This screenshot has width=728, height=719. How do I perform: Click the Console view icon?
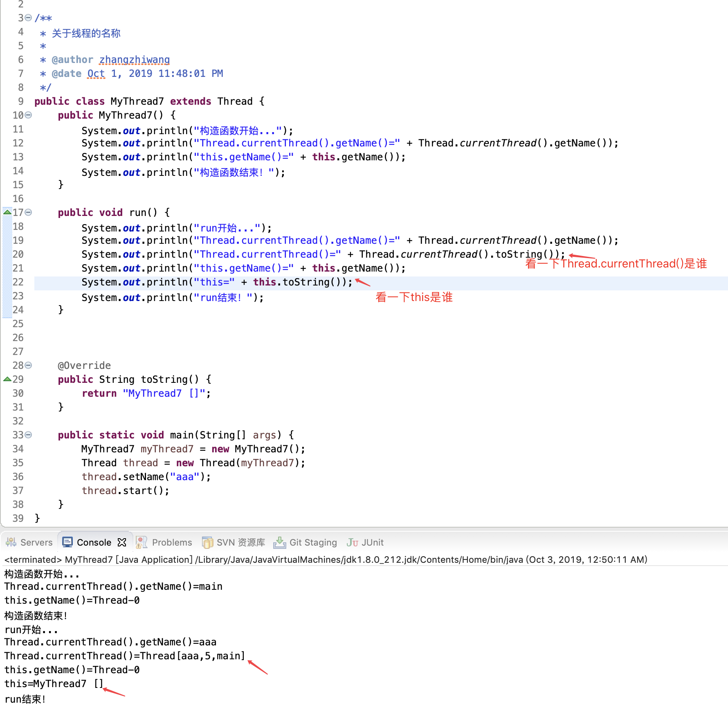pyautogui.click(x=67, y=541)
